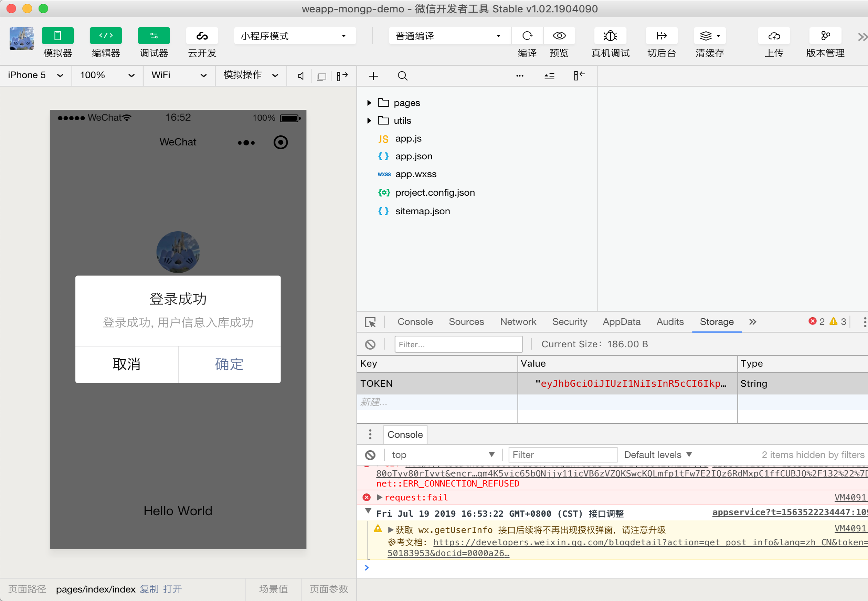Toggle the debugger panel button
Image resolution: width=868 pixels, height=601 pixels.
154,36
